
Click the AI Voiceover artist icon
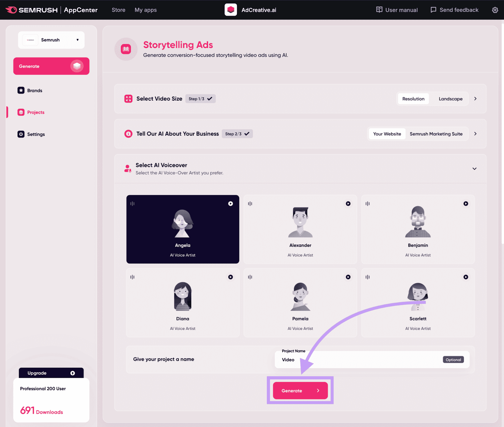click(127, 168)
